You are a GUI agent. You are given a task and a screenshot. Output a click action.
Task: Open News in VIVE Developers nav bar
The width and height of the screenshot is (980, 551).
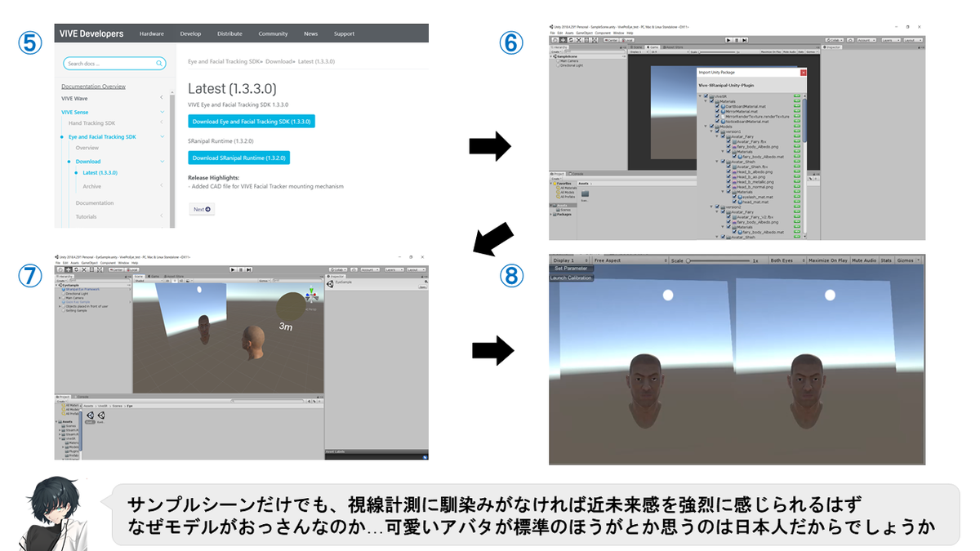tap(310, 33)
